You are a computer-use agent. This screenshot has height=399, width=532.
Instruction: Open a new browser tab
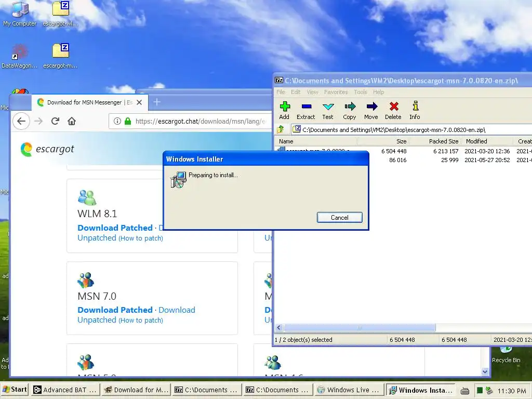tap(157, 102)
